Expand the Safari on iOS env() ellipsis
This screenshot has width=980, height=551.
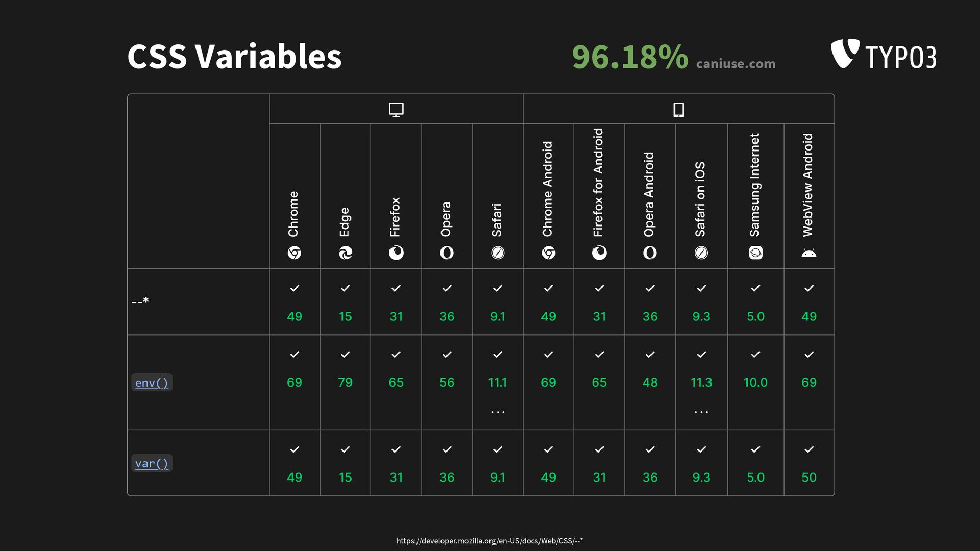(x=701, y=412)
